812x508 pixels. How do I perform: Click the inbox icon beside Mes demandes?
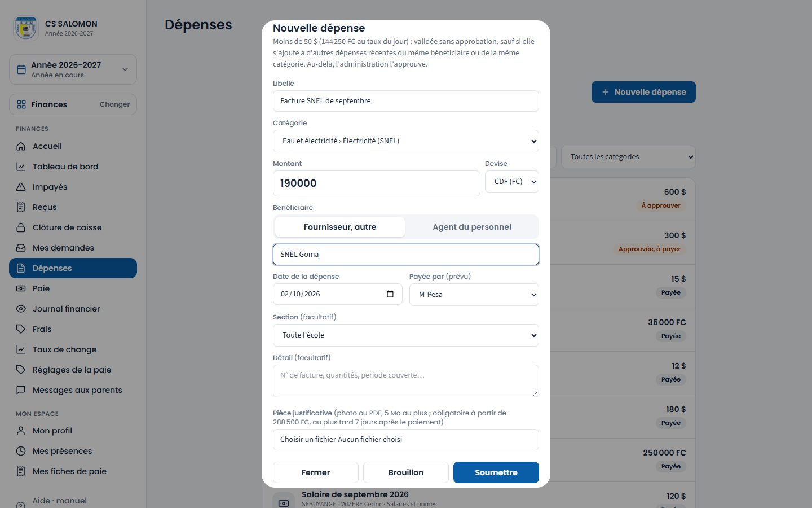[21, 248]
